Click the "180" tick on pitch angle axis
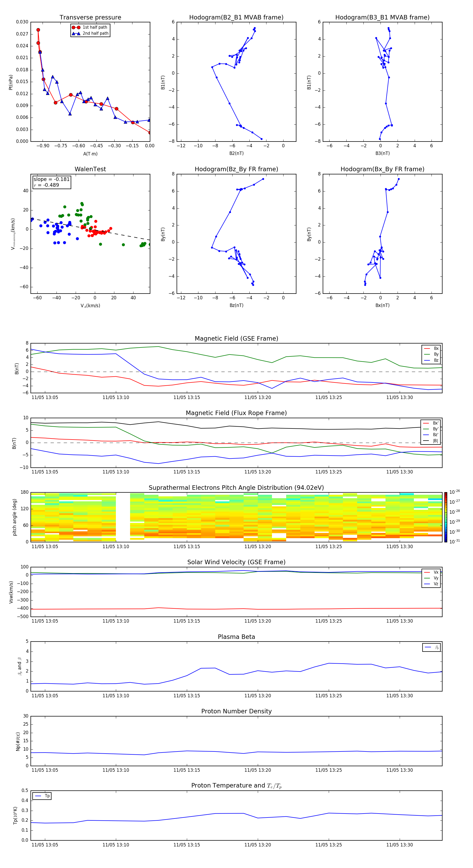Image resolution: width=473 pixels, height=868 pixels. coord(25,492)
